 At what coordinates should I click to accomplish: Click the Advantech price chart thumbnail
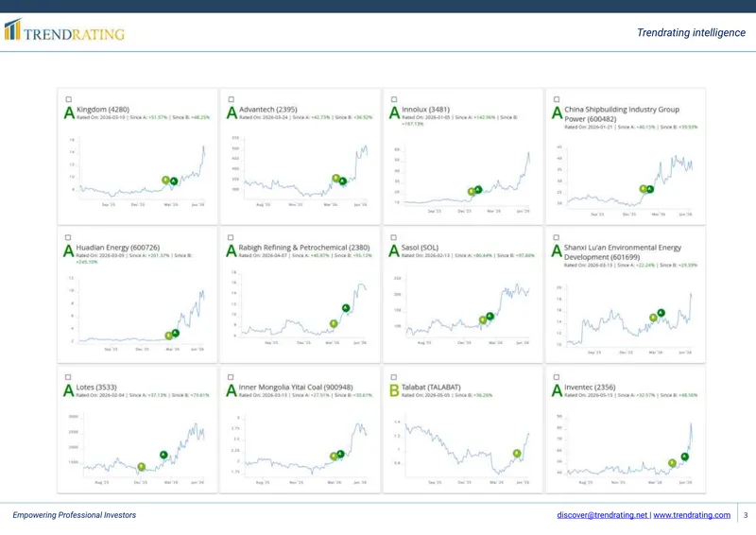coord(300,172)
